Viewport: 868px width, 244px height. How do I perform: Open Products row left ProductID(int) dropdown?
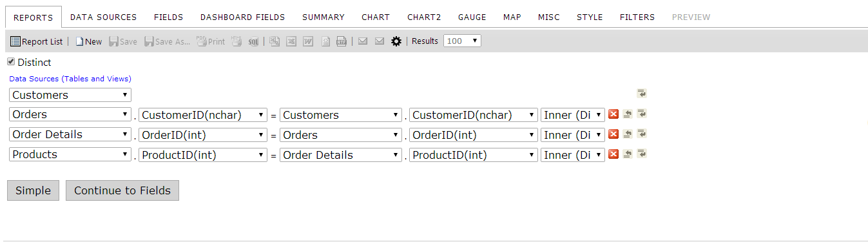pyautogui.click(x=202, y=155)
